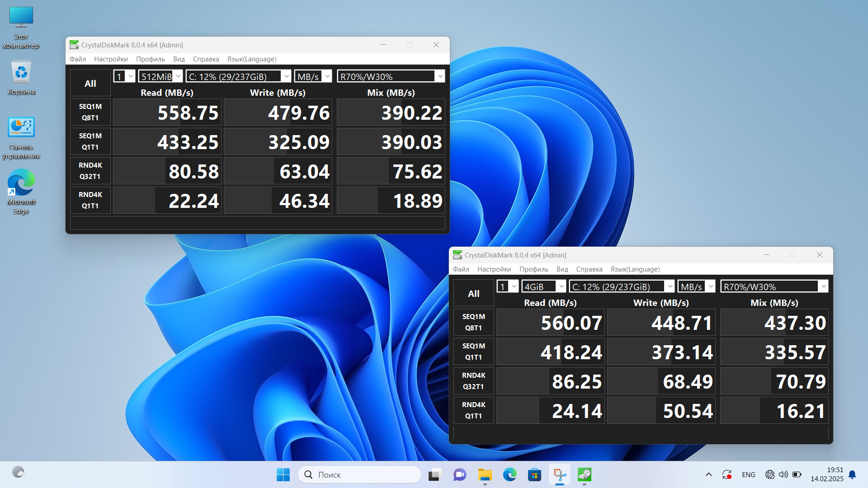
Task: Open Профиль menu in the bottom window
Action: (x=533, y=269)
